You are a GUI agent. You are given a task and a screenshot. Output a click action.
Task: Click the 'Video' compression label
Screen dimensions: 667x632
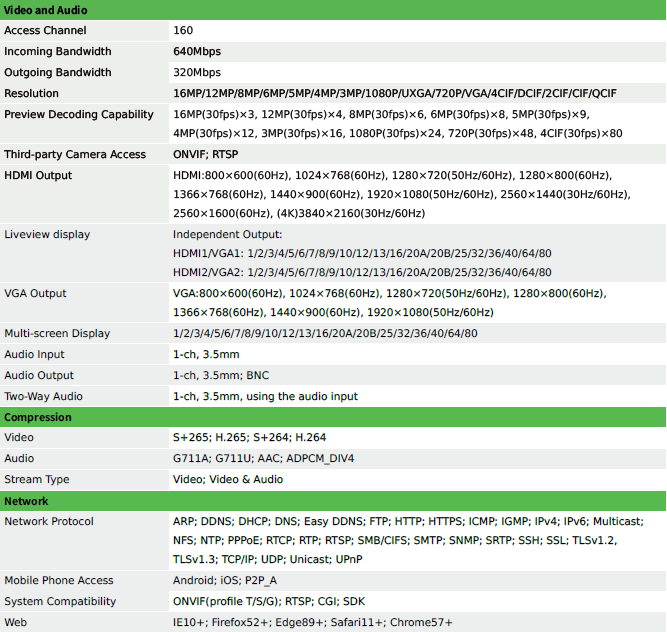pyautogui.click(x=19, y=437)
